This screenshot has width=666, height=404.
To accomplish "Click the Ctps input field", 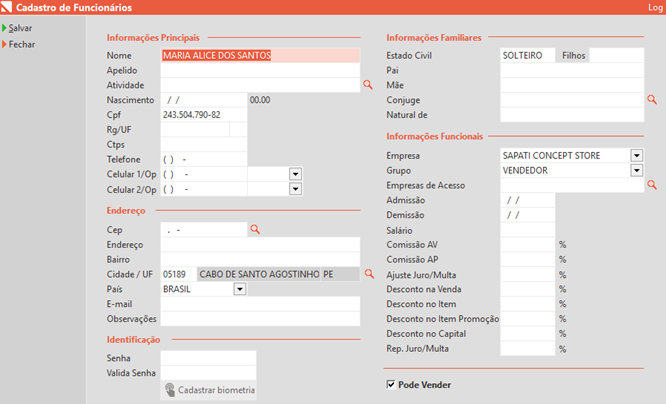I will [203, 144].
